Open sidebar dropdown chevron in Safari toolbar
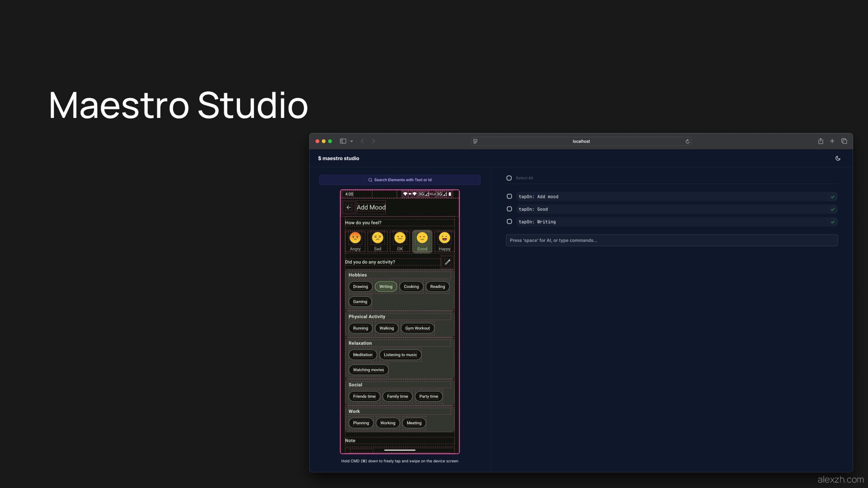 click(x=352, y=141)
